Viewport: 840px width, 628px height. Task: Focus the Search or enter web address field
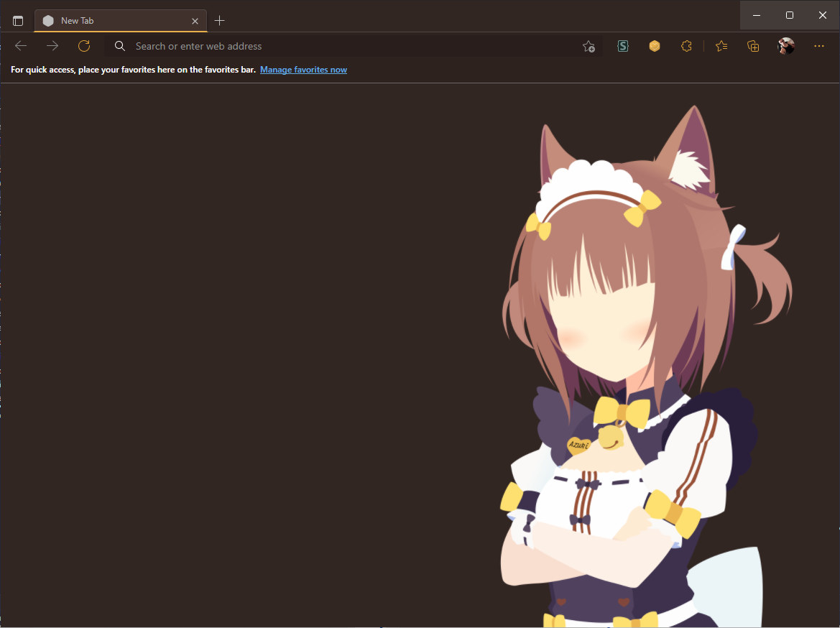point(354,46)
